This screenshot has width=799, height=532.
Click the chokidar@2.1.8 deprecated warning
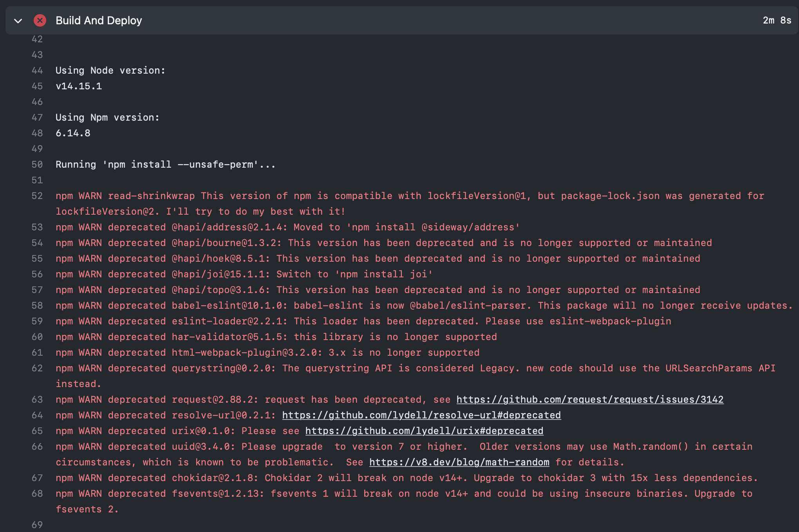pyautogui.click(x=407, y=478)
